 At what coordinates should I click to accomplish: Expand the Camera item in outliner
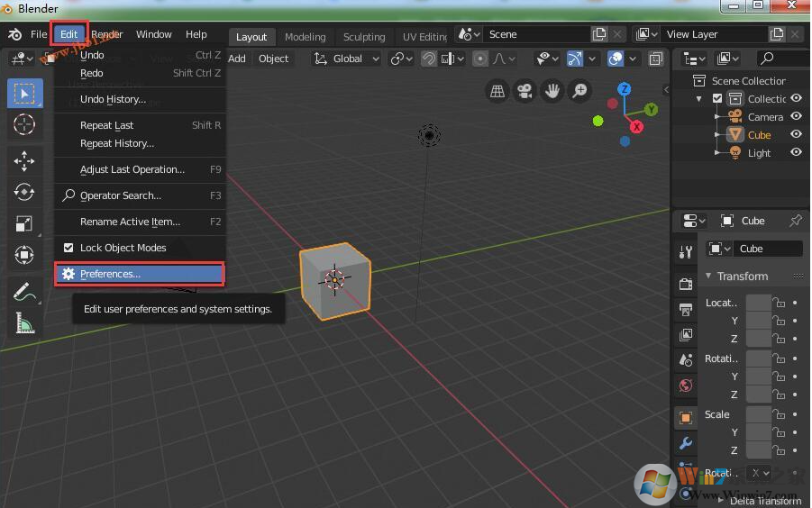coord(717,117)
